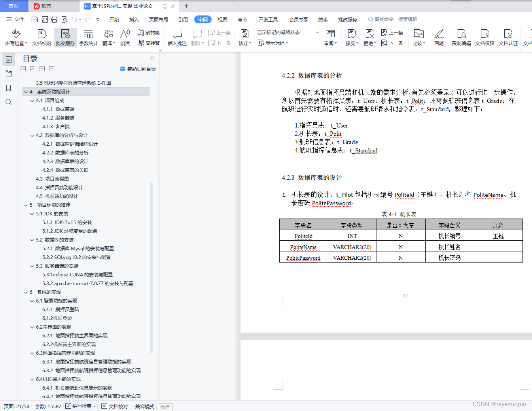The width and height of the screenshot is (532, 411).
Task: Click the 4.2.3 数据库表的设计 outline entry
Action: click(x=65, y=162)
